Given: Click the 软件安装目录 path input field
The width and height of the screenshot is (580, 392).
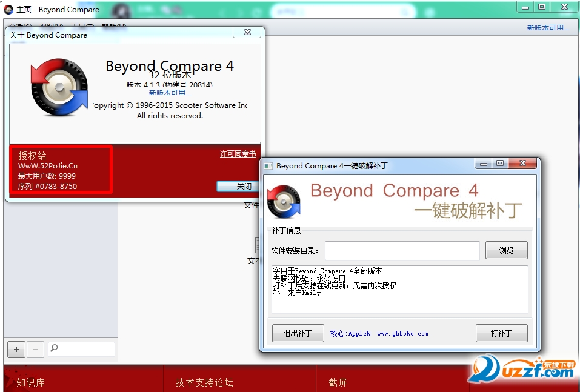Looking at the screenshot, I should (402, 250).
